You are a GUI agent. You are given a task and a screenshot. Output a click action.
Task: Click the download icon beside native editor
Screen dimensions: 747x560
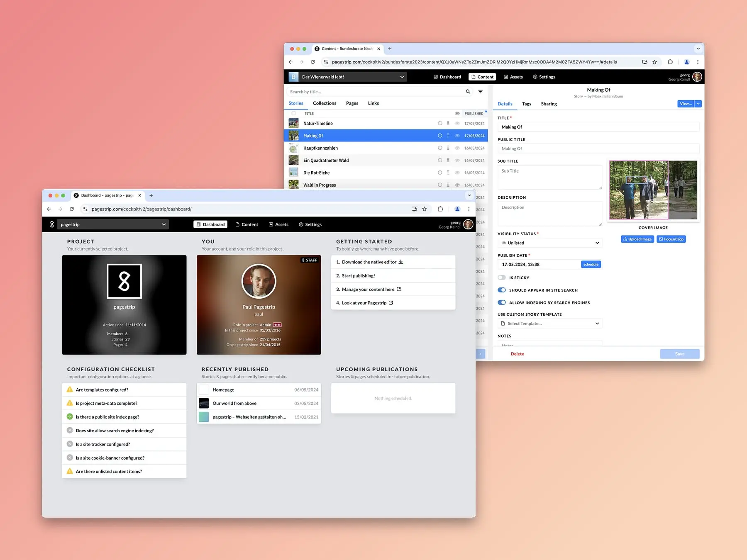pos(401,262)
